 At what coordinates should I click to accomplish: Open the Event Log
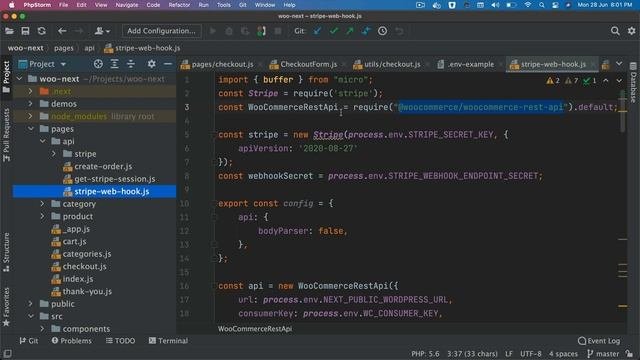599,341
